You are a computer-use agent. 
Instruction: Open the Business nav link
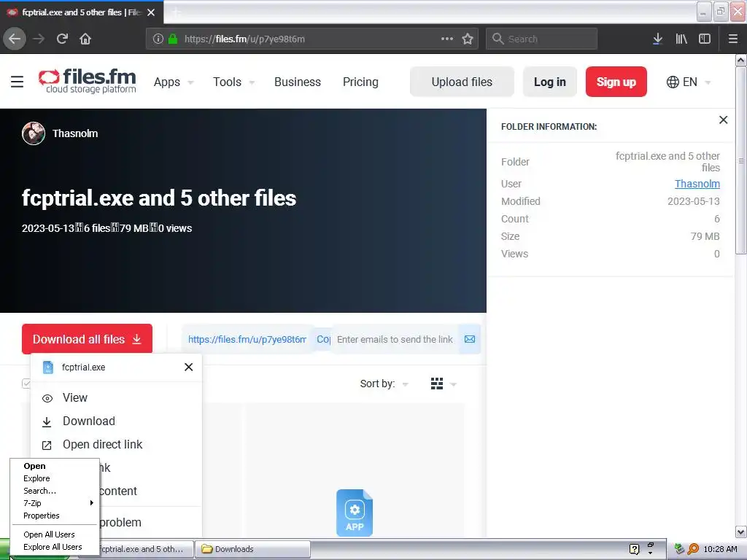(x=298, y=82)
